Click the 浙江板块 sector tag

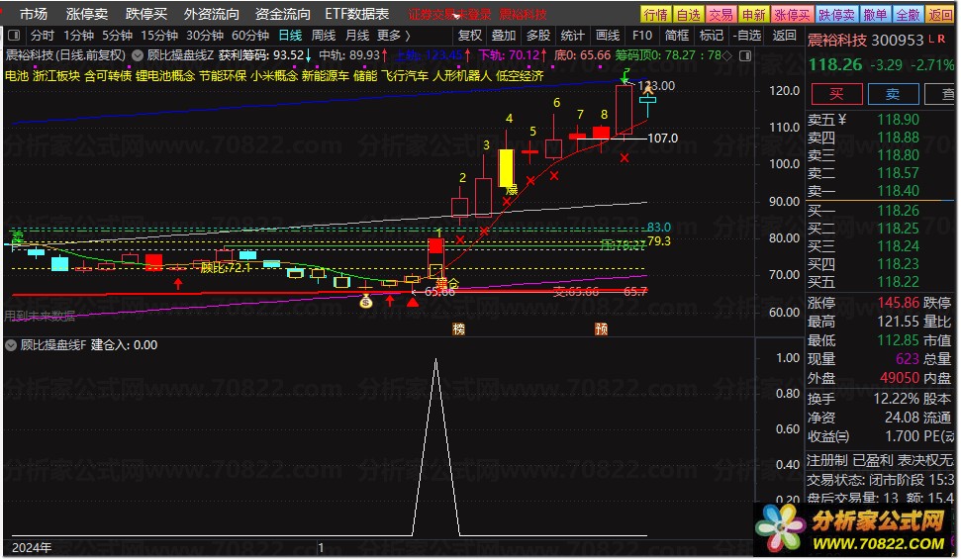pyautogui.click(x=56, y=76)
